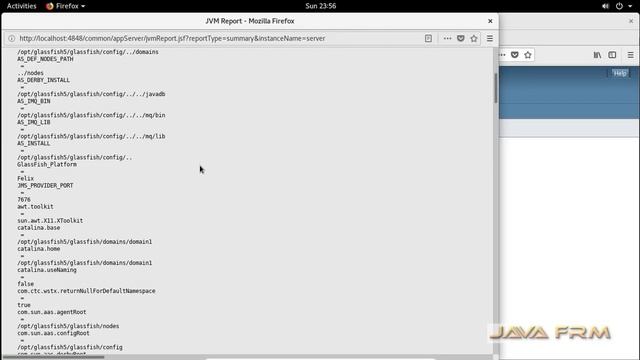Screen dimensions: 640x360
Task: Show site information icon beside the URL
Action: point(11,38)
